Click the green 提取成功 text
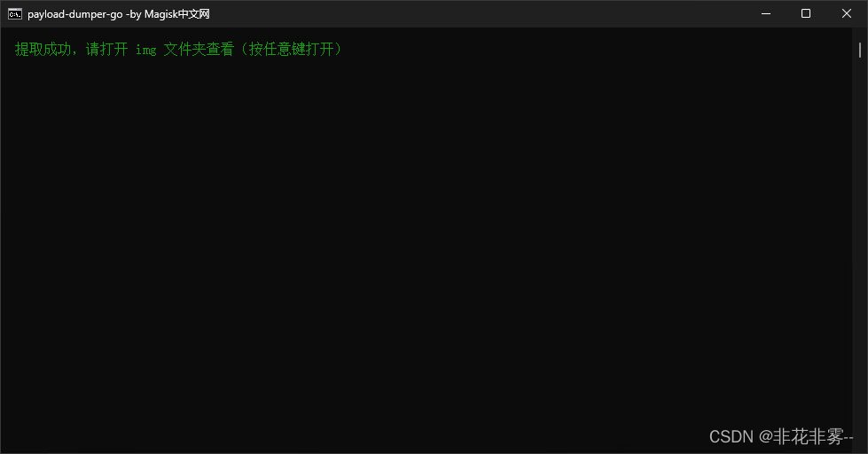 pos(43,50)
